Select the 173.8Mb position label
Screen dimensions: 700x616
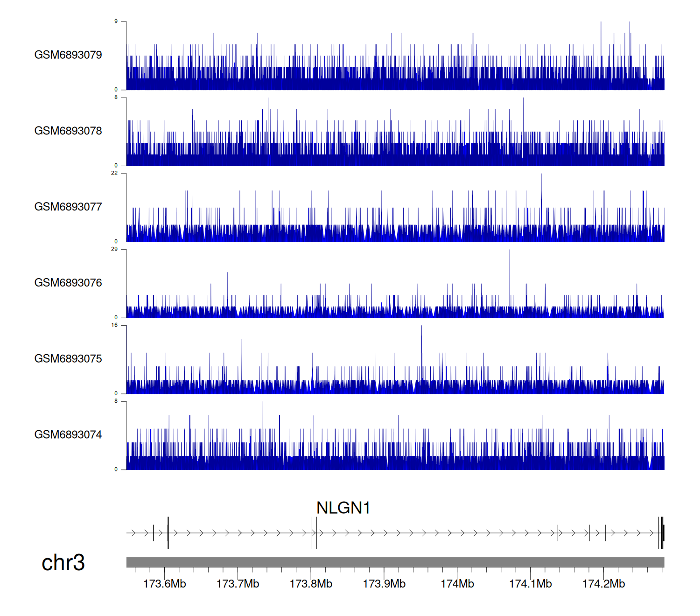(x=311, y=584)
